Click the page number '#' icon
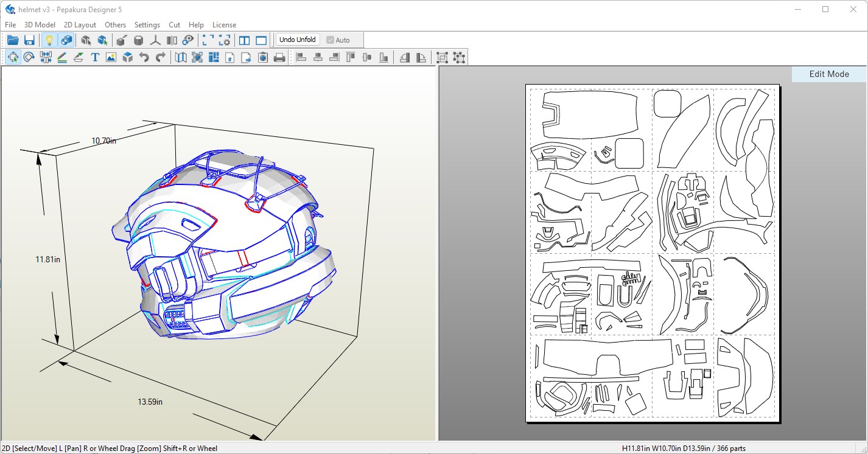 [x=230, y=57]
